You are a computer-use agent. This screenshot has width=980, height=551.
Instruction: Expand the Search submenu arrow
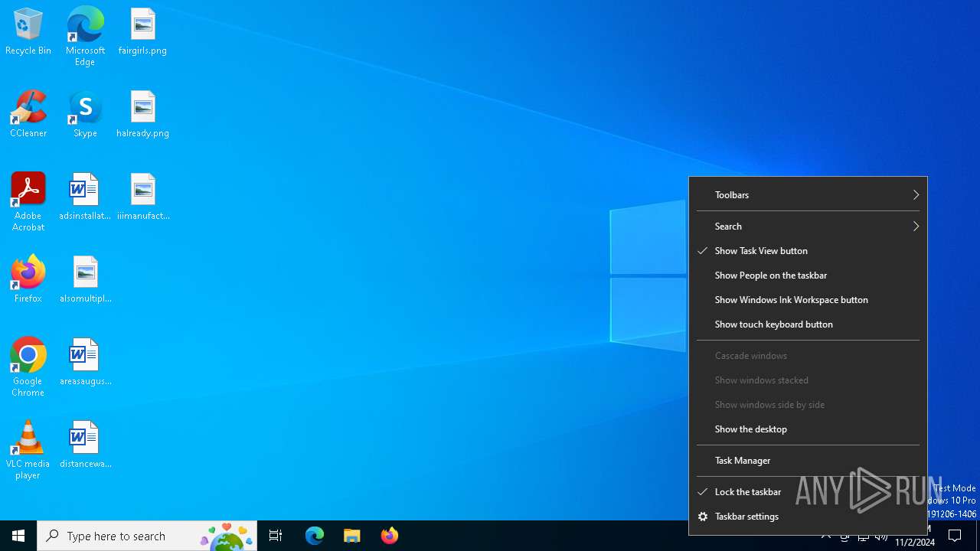pos(916,227)
